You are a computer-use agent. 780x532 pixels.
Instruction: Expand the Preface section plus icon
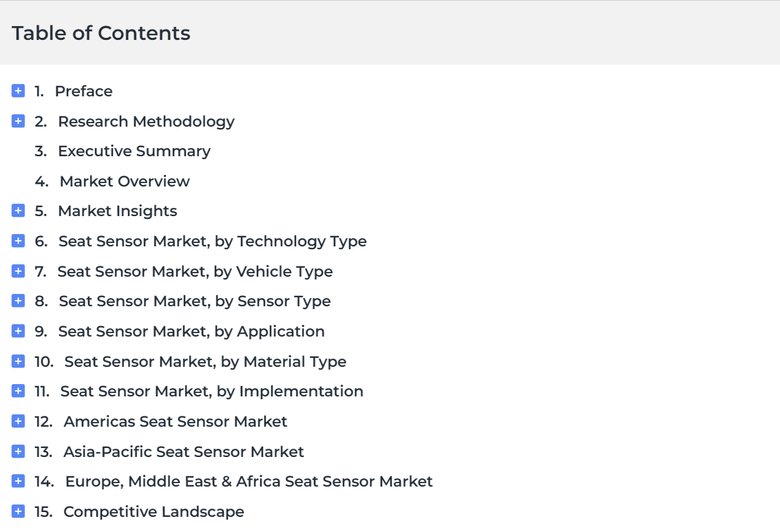click(x=19, y=91)
